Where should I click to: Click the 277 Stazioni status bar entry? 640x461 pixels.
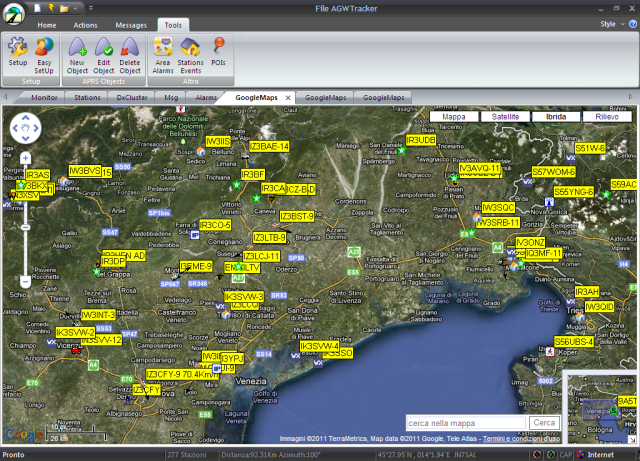point(187,454)
